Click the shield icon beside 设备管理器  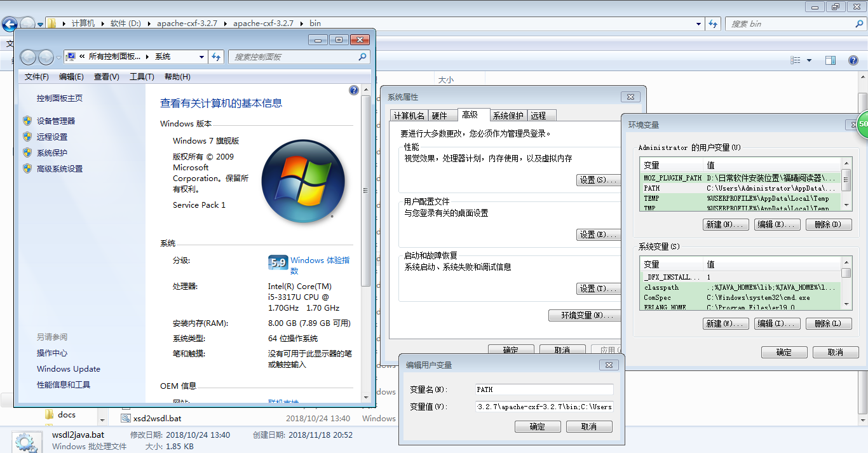pos(27,121)
